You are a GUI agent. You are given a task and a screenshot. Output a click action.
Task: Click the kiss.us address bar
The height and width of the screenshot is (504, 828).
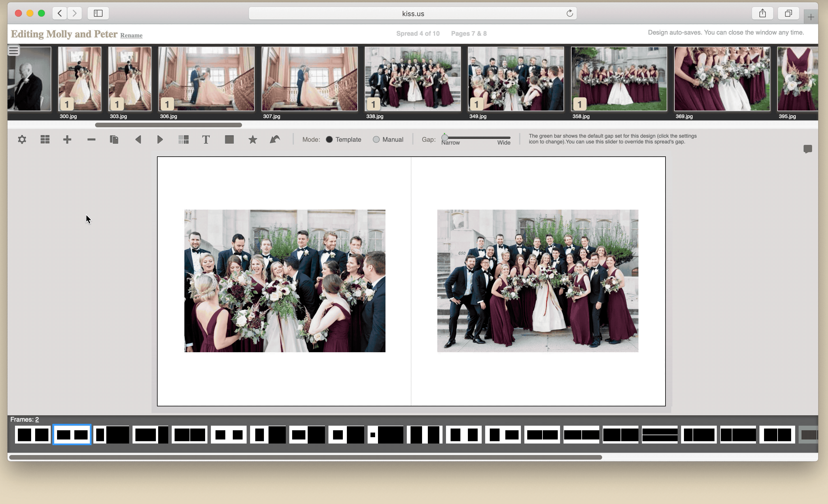coord(413,14)
